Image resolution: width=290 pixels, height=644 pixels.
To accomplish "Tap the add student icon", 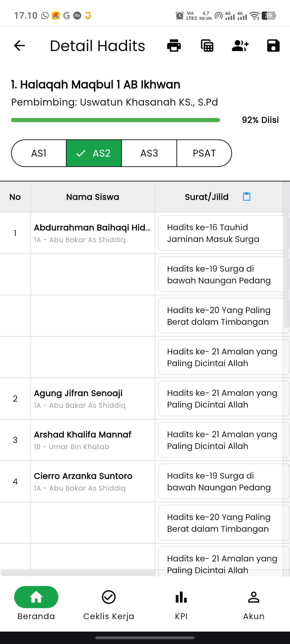I will [x=240, y=46].
